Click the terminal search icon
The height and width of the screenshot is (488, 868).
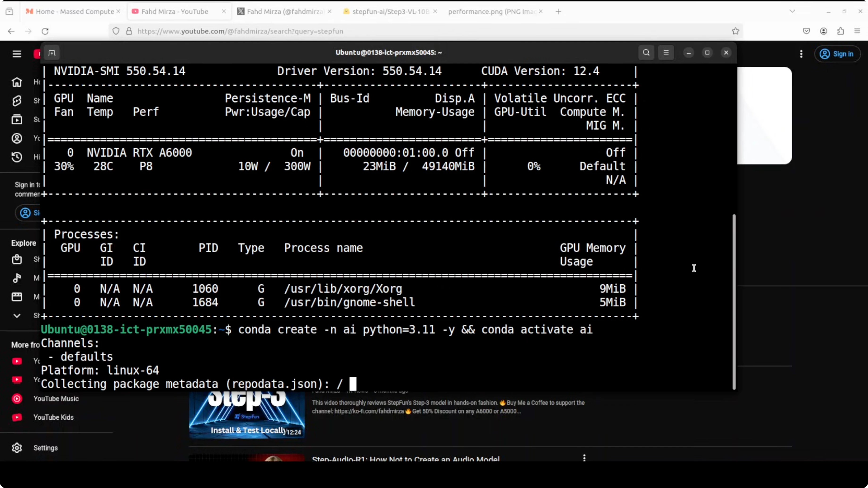point(646,53)
